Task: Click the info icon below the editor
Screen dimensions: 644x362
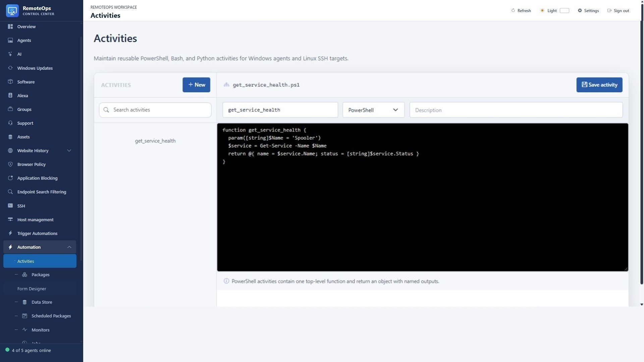Action: (226, 281)
